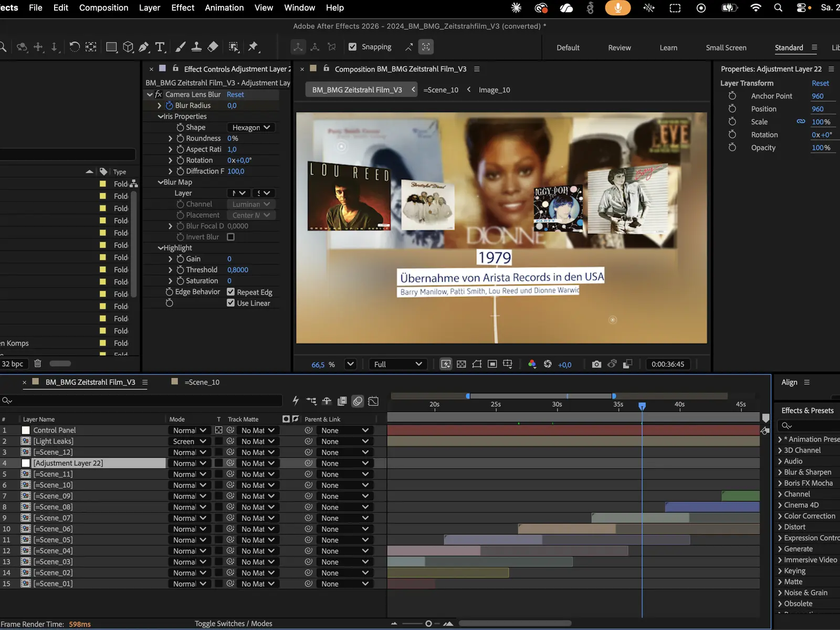Select the Clone Stamp tool

[x=196, y=47]
